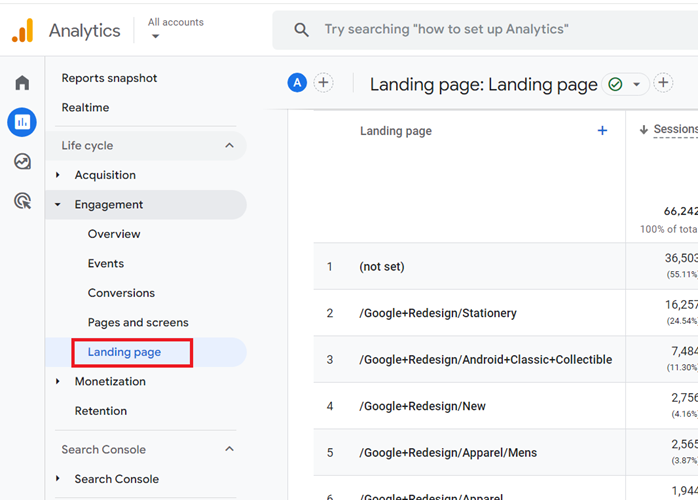Click the Analytics product name
The width and height of the screenshot is (698, 500).
point(85,31)
